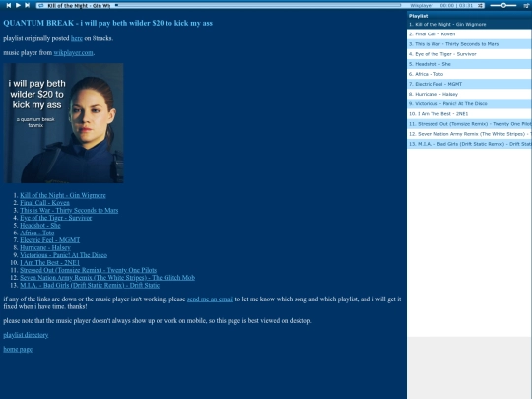Go to the playlist directory link
The width and height of the screenshot is (532, 399).
[x=26, y=335]
